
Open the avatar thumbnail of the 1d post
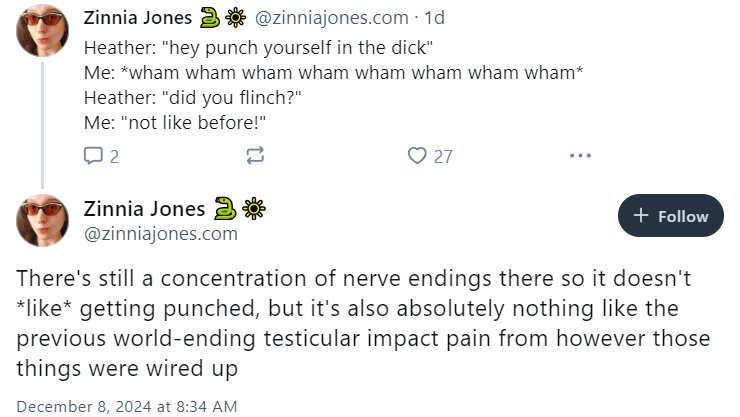click(x=42, y=31)
